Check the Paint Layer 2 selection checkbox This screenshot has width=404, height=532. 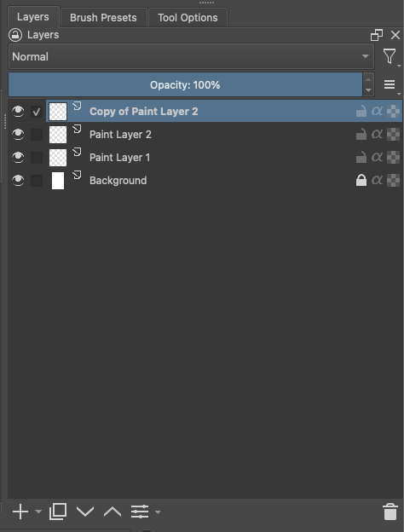[x=37, y=135]
